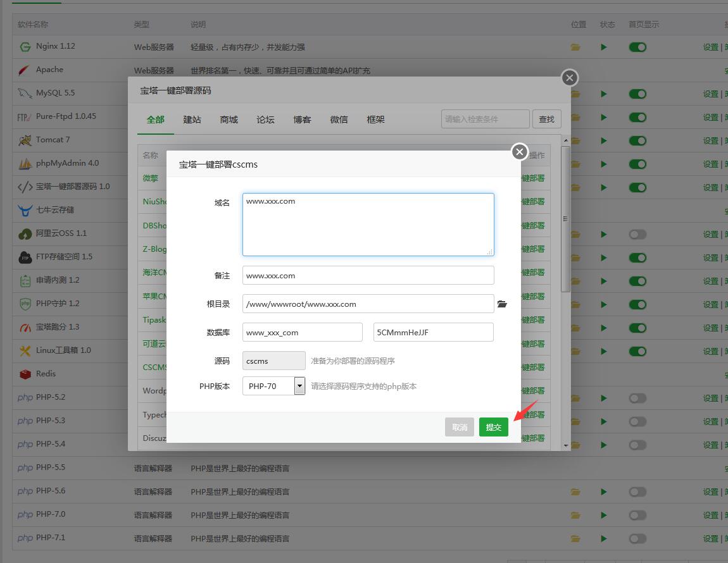Focus the database name field www_xxx_com
728x563 pixels.
pos(302,332)
